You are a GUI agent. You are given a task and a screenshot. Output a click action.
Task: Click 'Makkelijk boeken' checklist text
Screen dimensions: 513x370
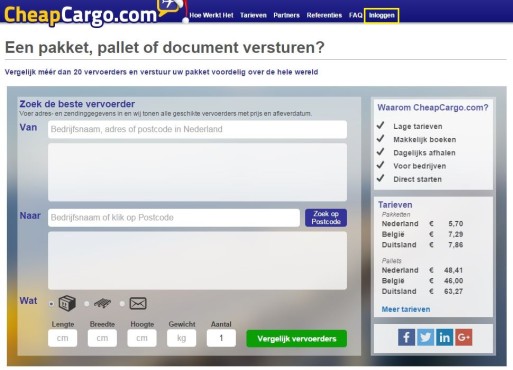point(424,140)
